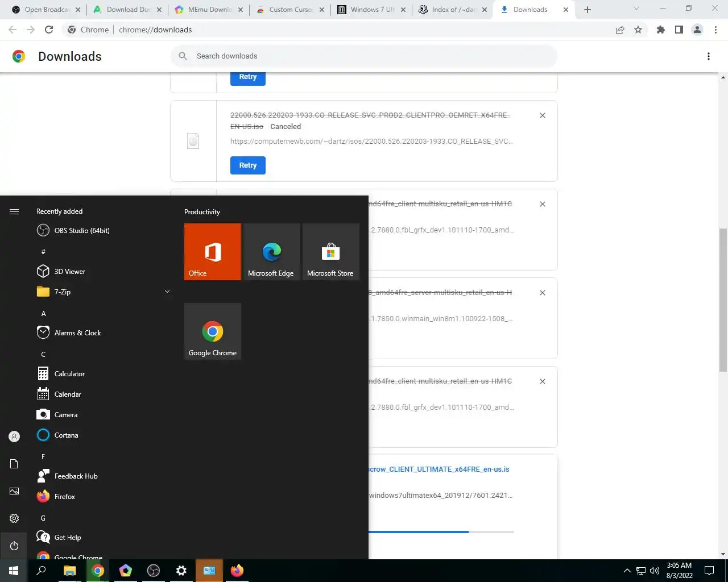The image size is (728, 582).
Task: Start the Camera app
Action: (57, 414)
